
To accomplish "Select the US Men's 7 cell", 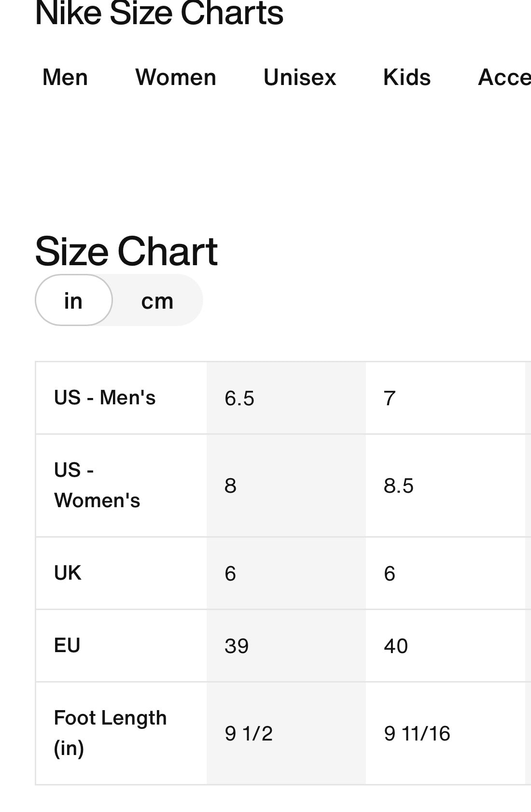I will pos(446,398).
